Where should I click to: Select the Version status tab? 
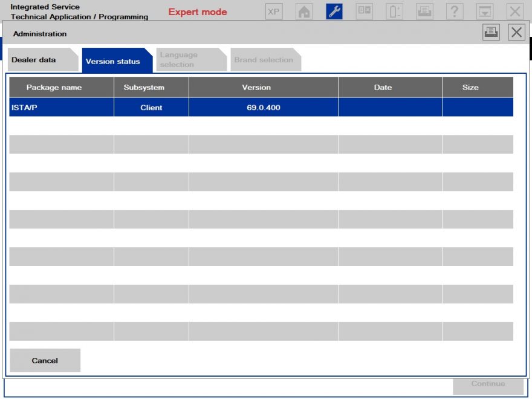[x=114, y=60]
